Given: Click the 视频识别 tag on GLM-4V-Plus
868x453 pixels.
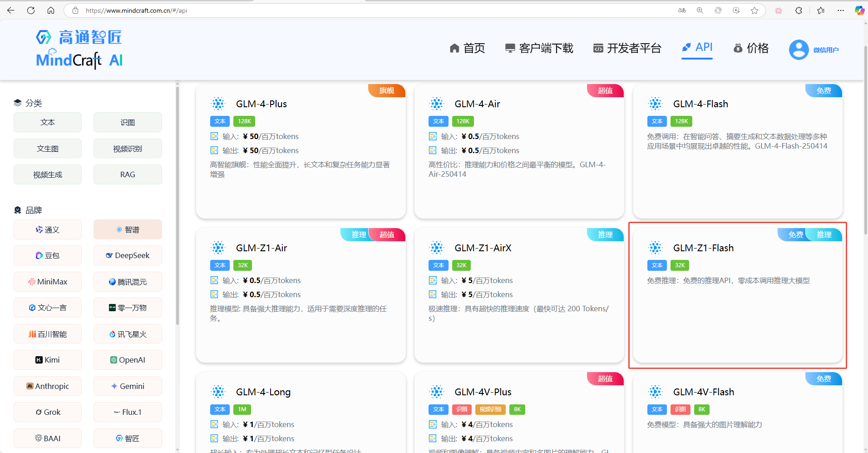Looking at the screenshot, I should point(490,409).
